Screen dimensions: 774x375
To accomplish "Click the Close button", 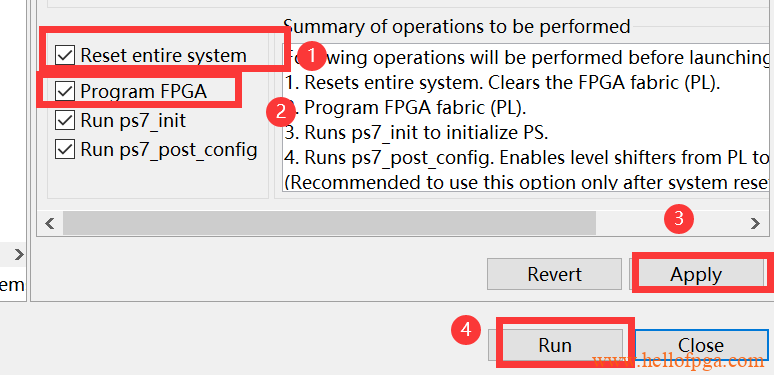I will 701,345.
